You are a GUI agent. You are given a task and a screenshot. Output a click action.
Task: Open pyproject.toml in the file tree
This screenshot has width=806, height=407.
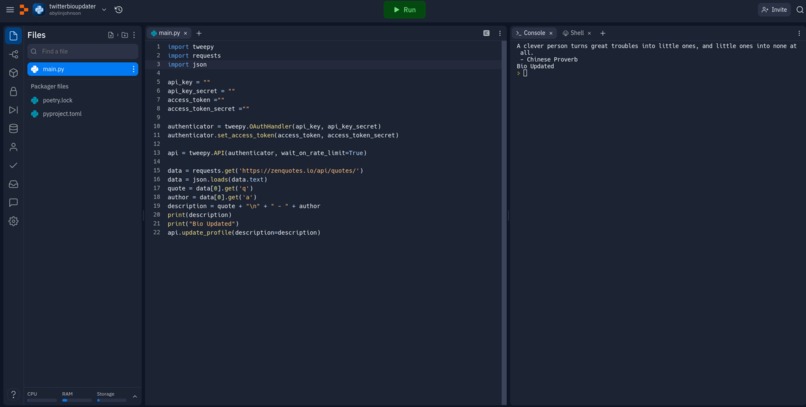coord(62,114)
